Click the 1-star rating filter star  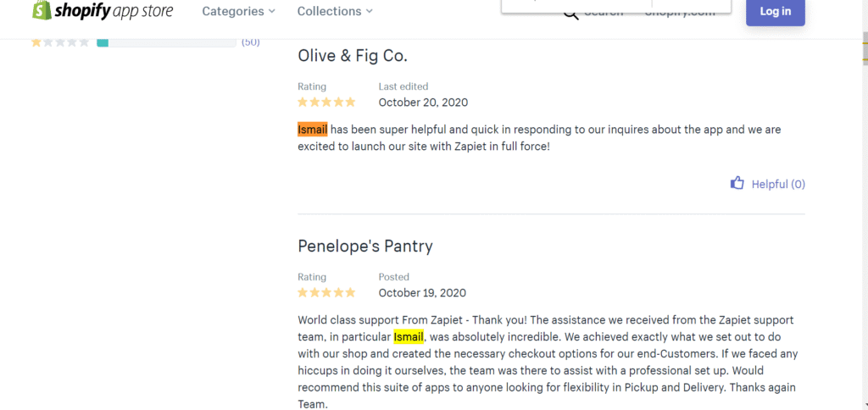36,42
